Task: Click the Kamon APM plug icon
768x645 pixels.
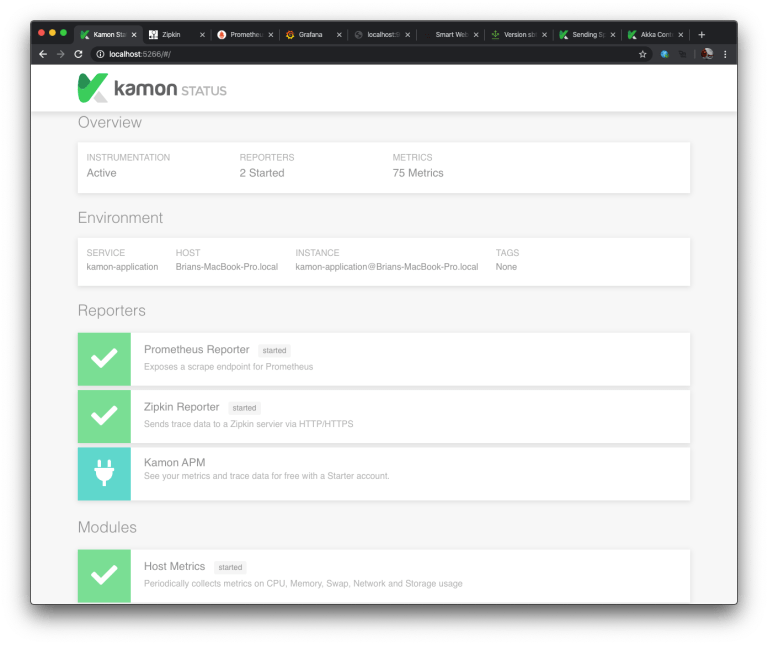Action: (104, 474)
